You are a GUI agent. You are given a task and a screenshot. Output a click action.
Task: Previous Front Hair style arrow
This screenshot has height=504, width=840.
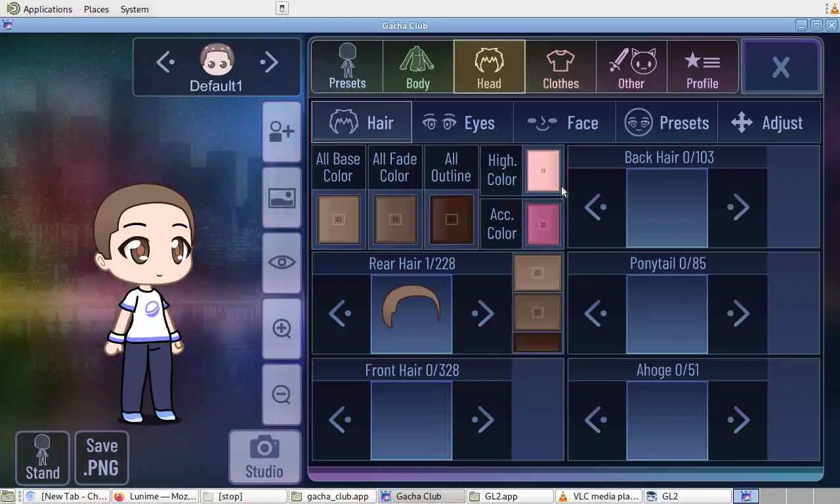coord(340,420)
